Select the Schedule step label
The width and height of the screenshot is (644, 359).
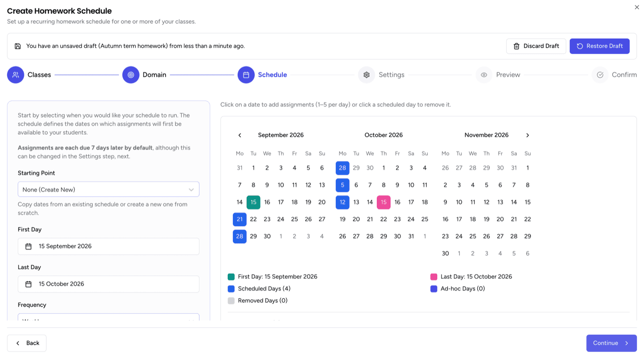click(272, 75)
